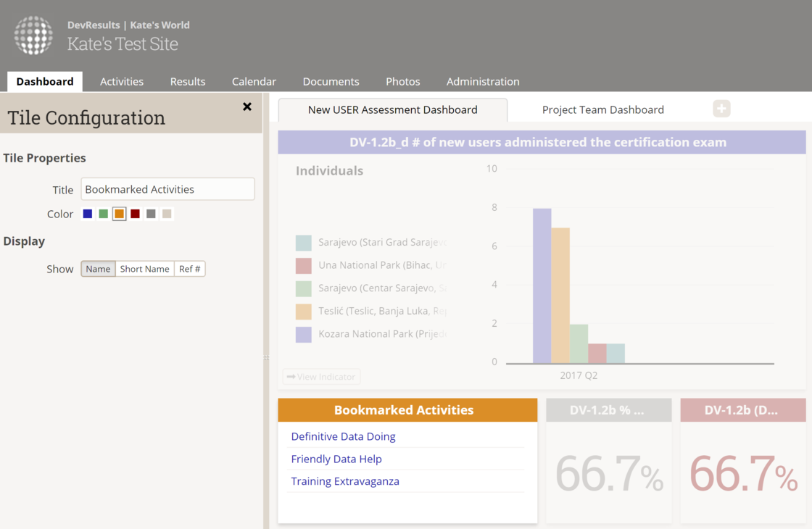Select the Name display option

click(98, 269)
